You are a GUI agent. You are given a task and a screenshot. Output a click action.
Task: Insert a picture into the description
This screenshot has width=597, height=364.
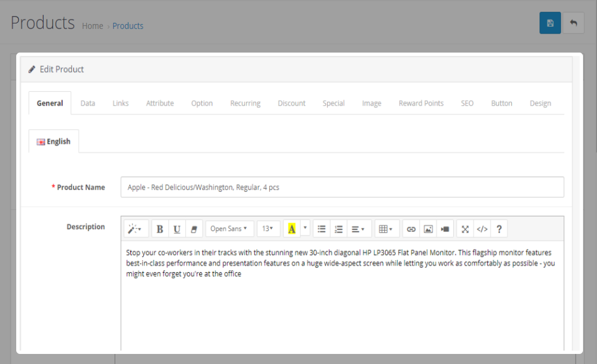point(428,229)
